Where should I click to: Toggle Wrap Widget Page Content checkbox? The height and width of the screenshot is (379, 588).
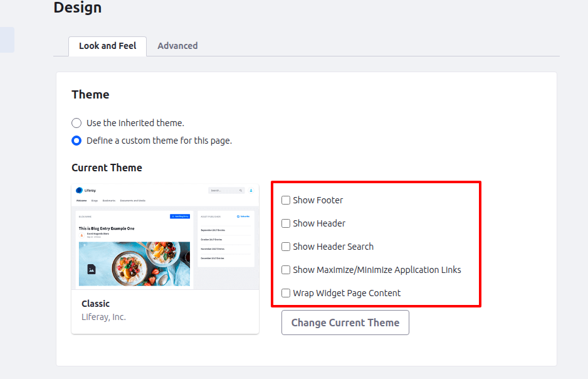(286, 293)
